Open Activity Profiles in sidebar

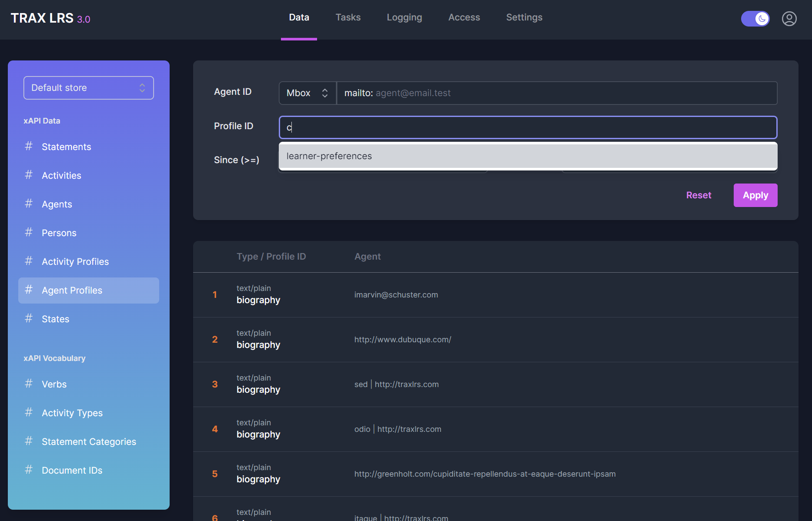pos(75,261)
